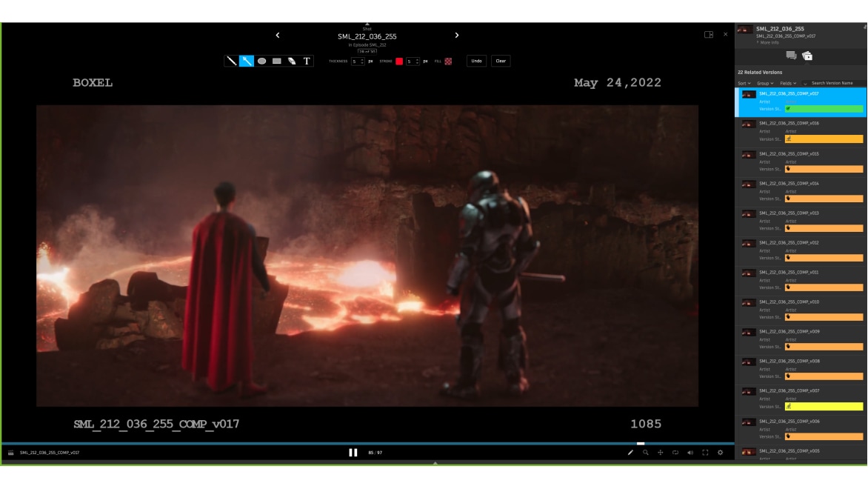Viewport: 868px width, 489px height.
Task: Go to next shot with right chevron
Action: point(457,35)
